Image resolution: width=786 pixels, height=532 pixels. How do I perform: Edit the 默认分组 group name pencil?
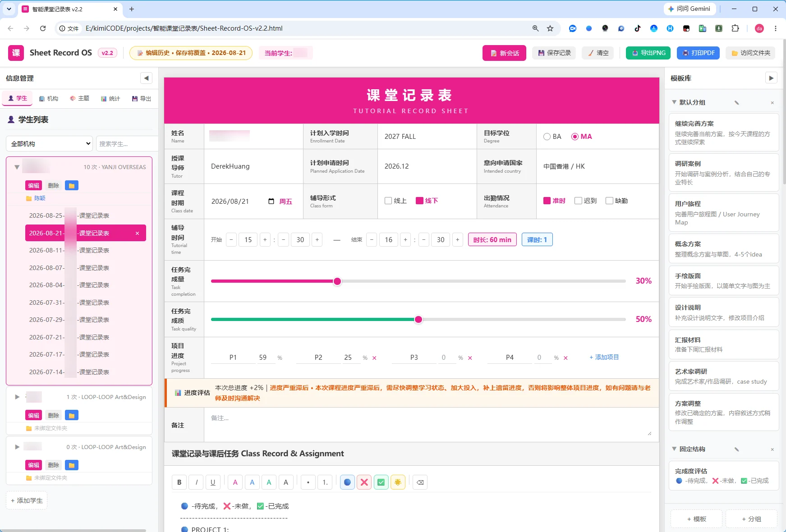(736, 102)
